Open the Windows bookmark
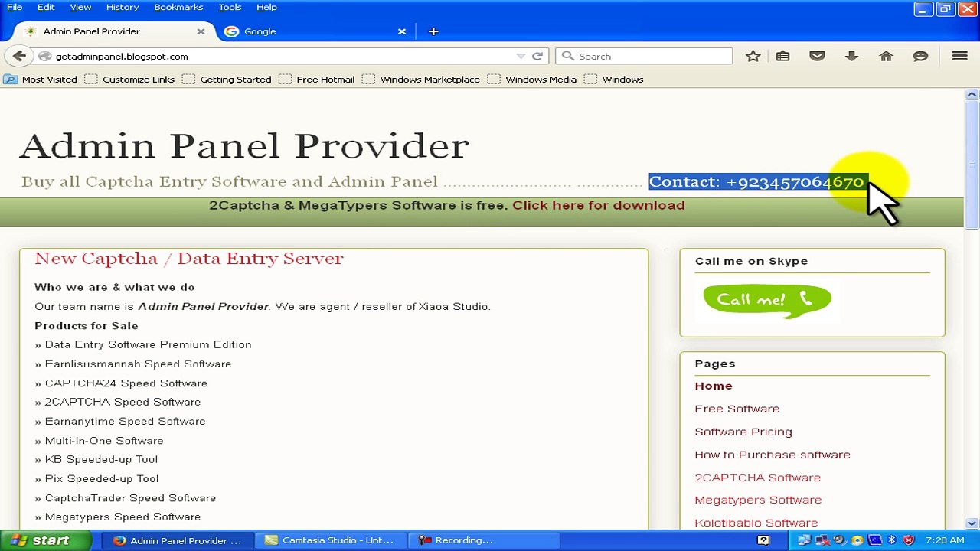980x551 pixels. point(614,79)
